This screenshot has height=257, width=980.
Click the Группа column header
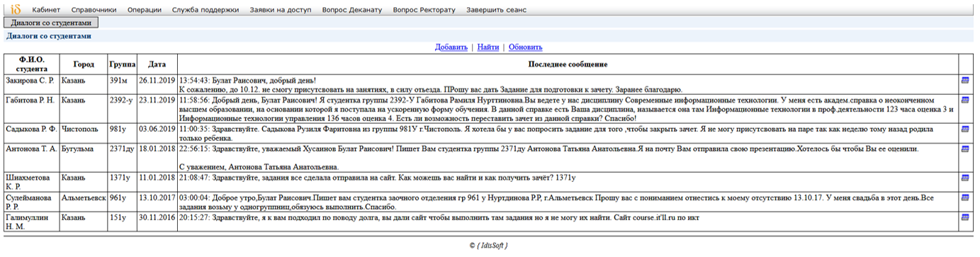pyautogui.click(x=122, y=64)
